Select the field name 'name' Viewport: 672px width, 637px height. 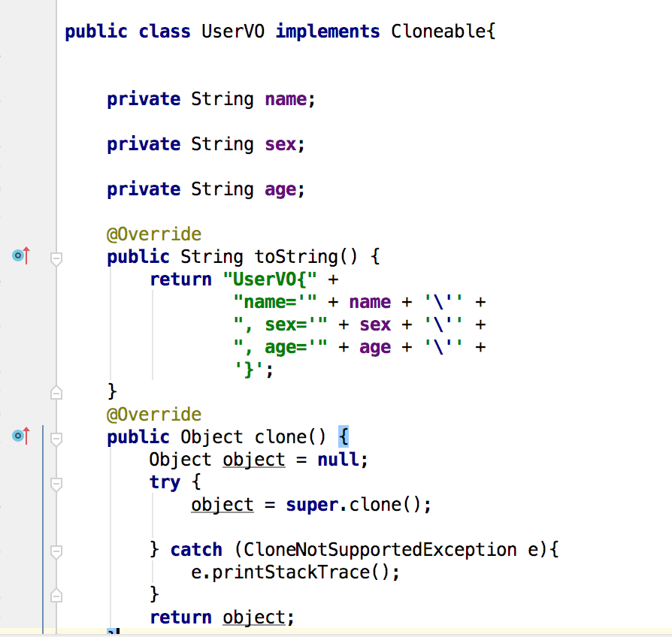(x=284, y=98)
